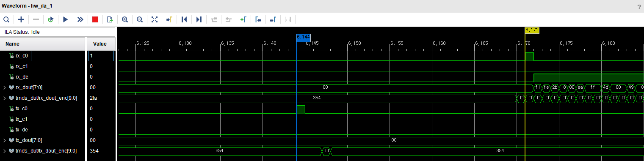644x161 pixels.
Task: Swap cursors icon in toolbar
Action: 288,19
